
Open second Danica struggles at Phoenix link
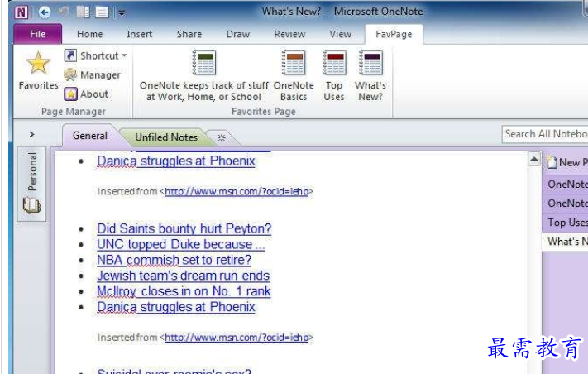point(176,307)
